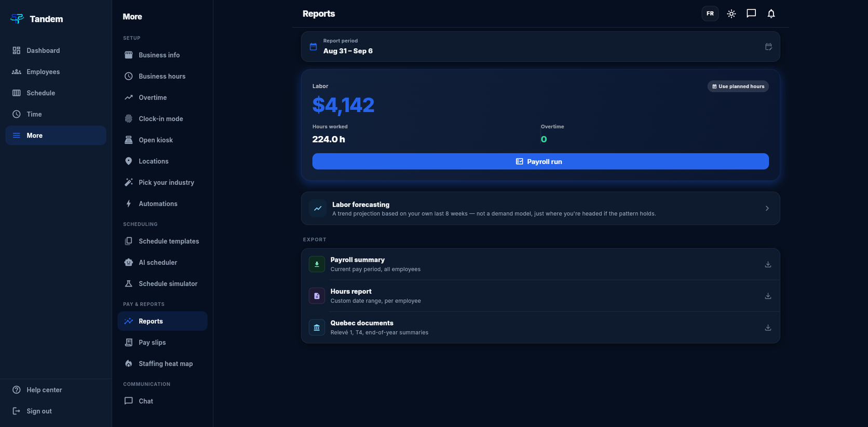Image resolution: width=868 pixels, height=427 pixels.
Task: Toggle light mode with the sun icon
Action: (x=731, y=13)
